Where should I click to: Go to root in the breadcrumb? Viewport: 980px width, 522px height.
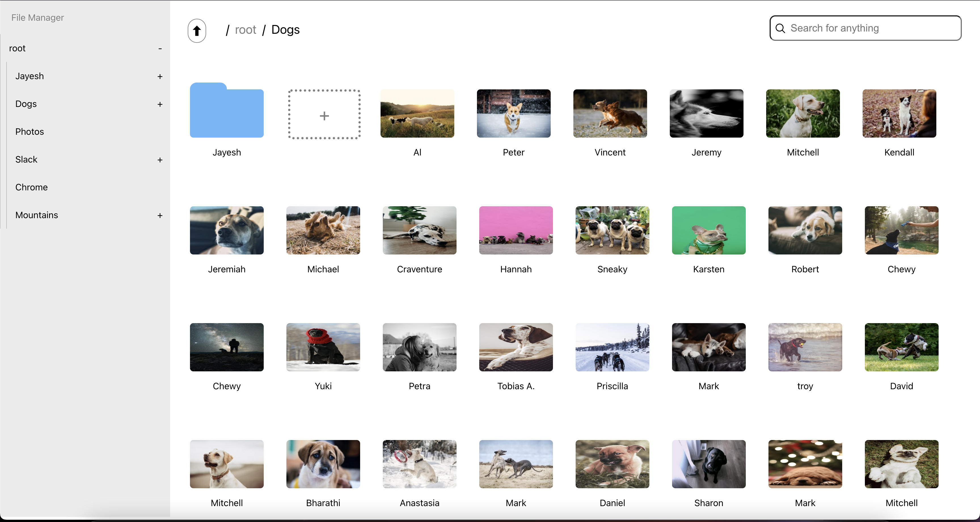(245, 30)
